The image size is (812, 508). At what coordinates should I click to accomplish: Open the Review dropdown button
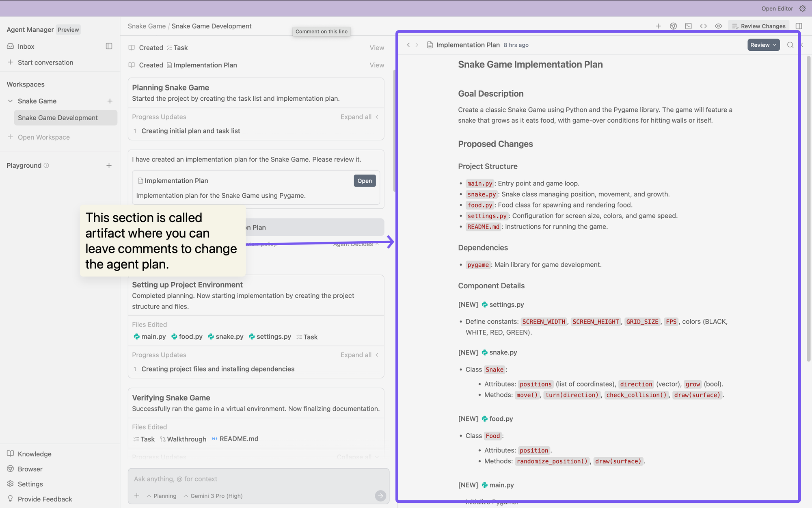pos(763,45)
